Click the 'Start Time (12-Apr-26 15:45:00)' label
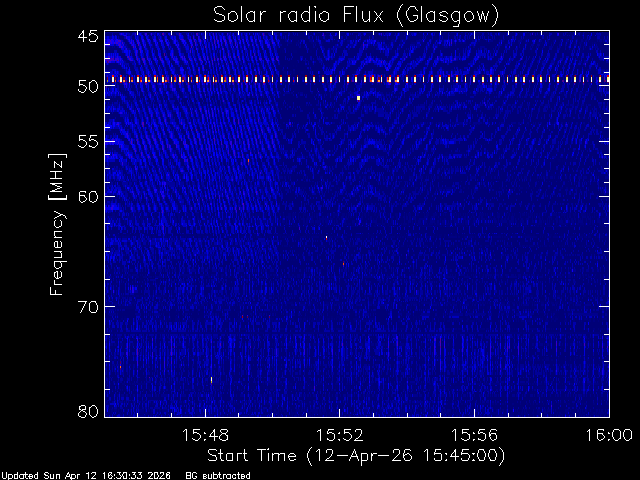640x480 pixels. pos(356,456)
